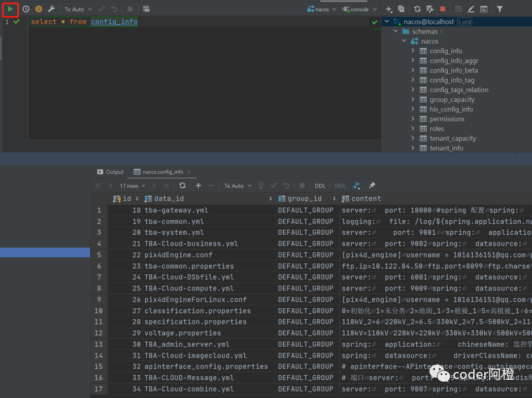Screen dimensions: 532x398
Task: Open the console session dropdown
Action: coord(360,9)
